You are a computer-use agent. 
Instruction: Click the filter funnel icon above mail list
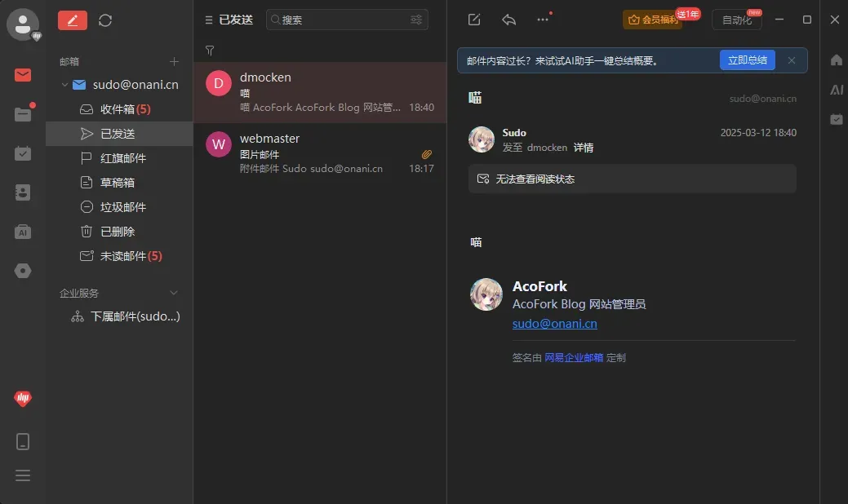[210, 51]
